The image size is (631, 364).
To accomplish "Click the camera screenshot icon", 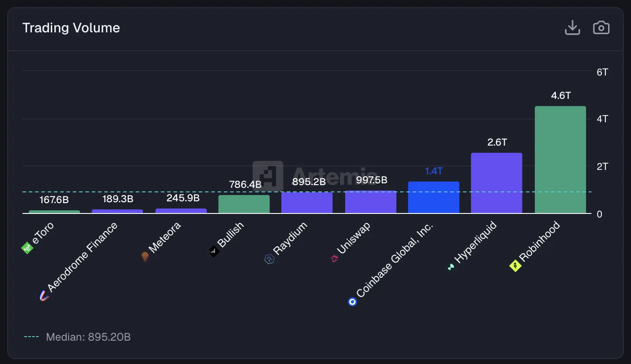I will pos(601,28).
